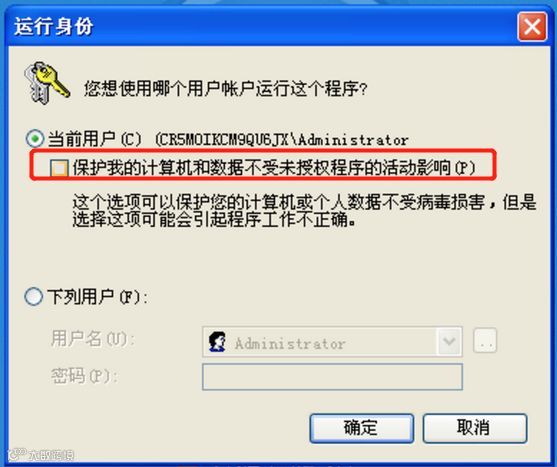Dismiss dialog using the 取消 button
557x467 pixels.
tap(474, 428)
